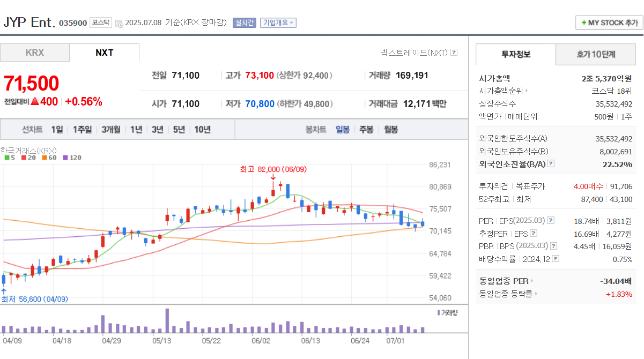Click the 목표주가 label
The height and width of the screenshot is (359, 644).
click(x=530, y=186)
